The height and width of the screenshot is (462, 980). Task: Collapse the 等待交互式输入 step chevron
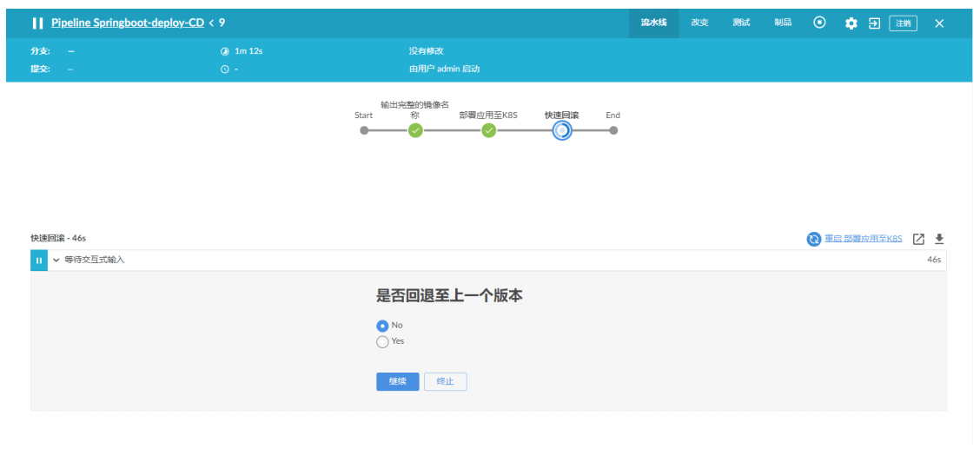56,261
